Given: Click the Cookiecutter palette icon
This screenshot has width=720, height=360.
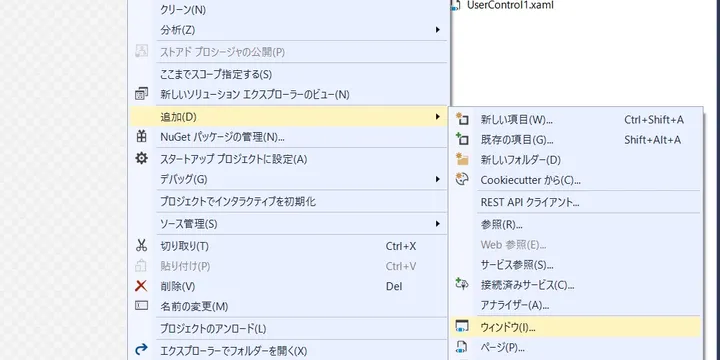Looking at the screenshot, I should coord(461,179).
